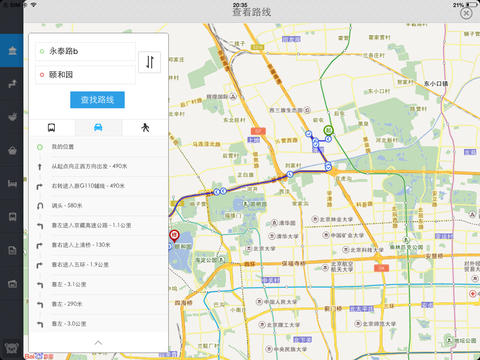This screenshot has width=480, height=360.
Task: Click the red destination pin on the map
Action: [174, 236]
